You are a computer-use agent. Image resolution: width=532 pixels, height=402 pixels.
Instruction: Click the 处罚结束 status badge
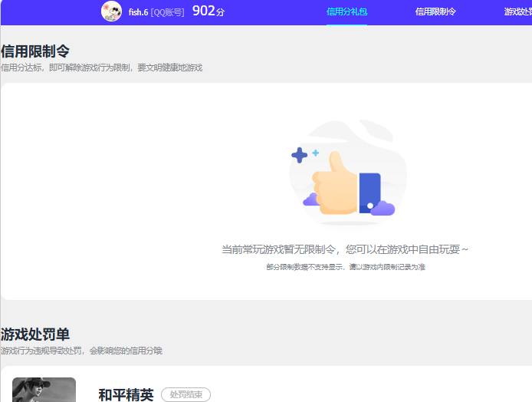click(186, 394)
